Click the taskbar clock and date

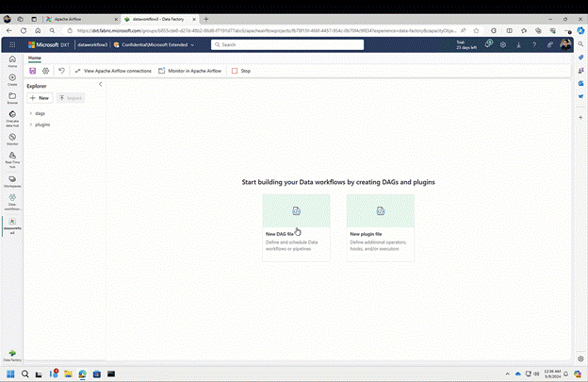[x=552, y=374]
